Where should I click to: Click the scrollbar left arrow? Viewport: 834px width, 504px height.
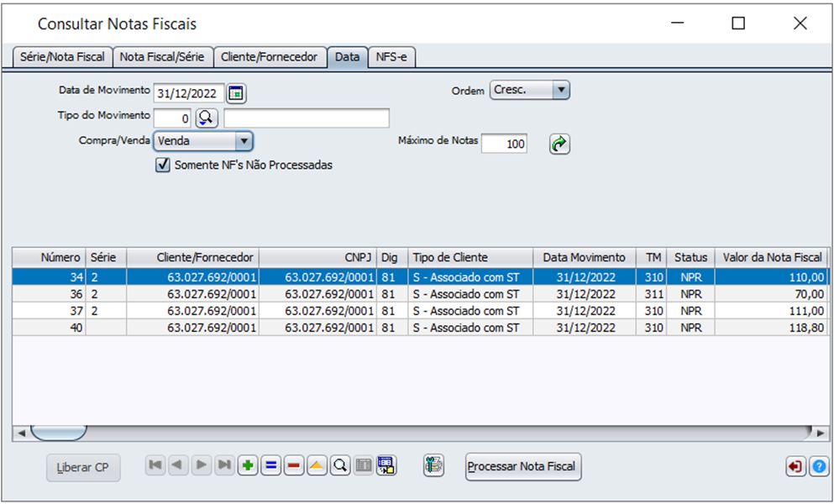click(x=21, y=433)
